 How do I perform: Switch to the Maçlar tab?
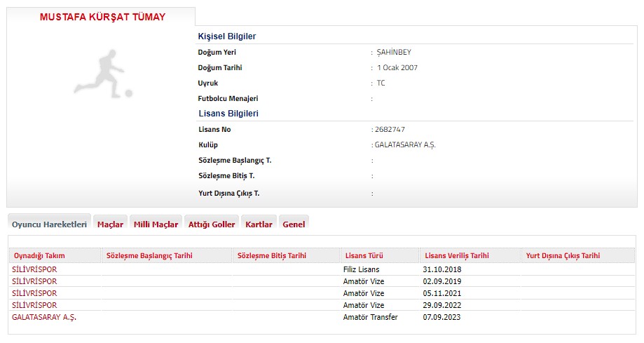(x=110, y=224)
